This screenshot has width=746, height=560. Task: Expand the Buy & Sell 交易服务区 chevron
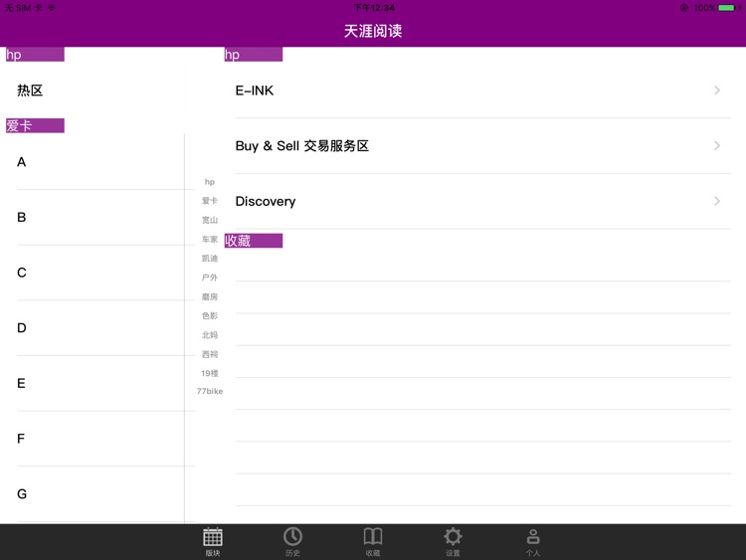tap(717, 146)
